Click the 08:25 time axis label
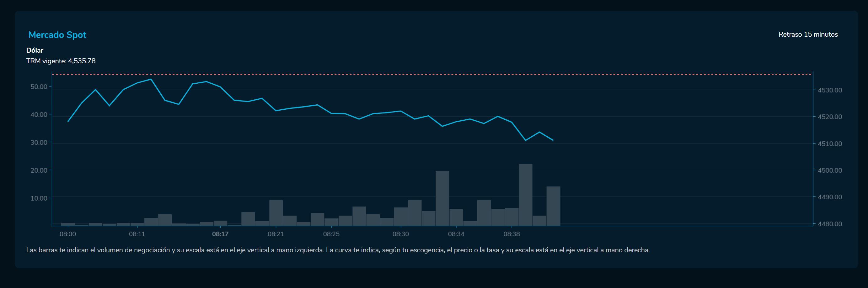 (x=331, y=234)
